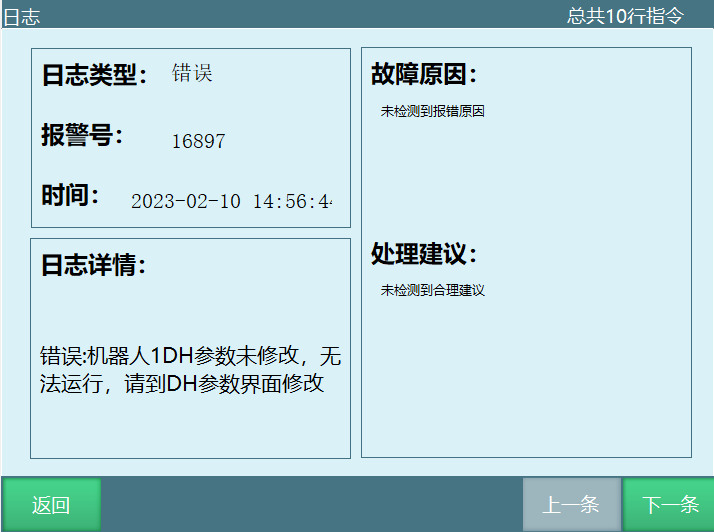Viewport: 714px width, 532px height.
Task: Click the 请到DH参数界面修改 message line
Action: coord(182,383)
